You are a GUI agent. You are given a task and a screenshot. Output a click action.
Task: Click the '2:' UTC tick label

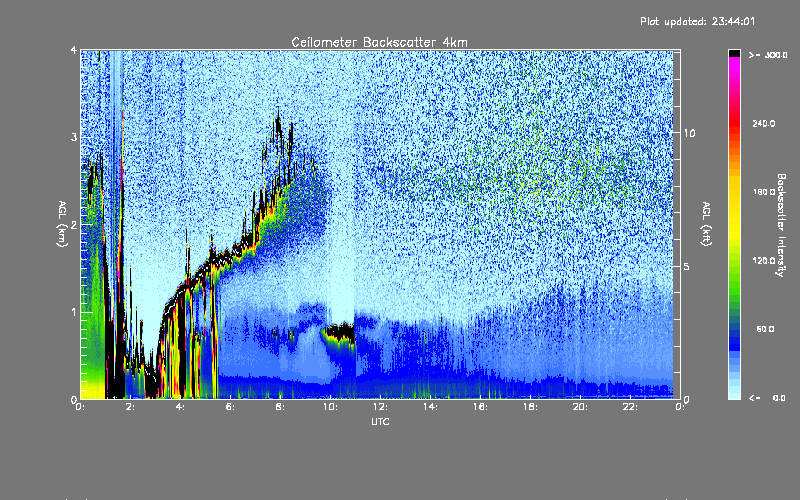coord(131,407)
